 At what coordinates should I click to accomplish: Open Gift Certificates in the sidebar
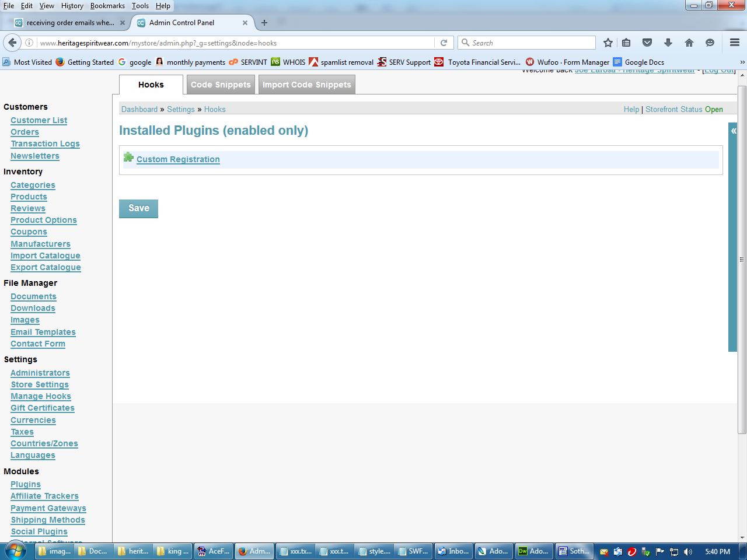[x=43, y=408]
